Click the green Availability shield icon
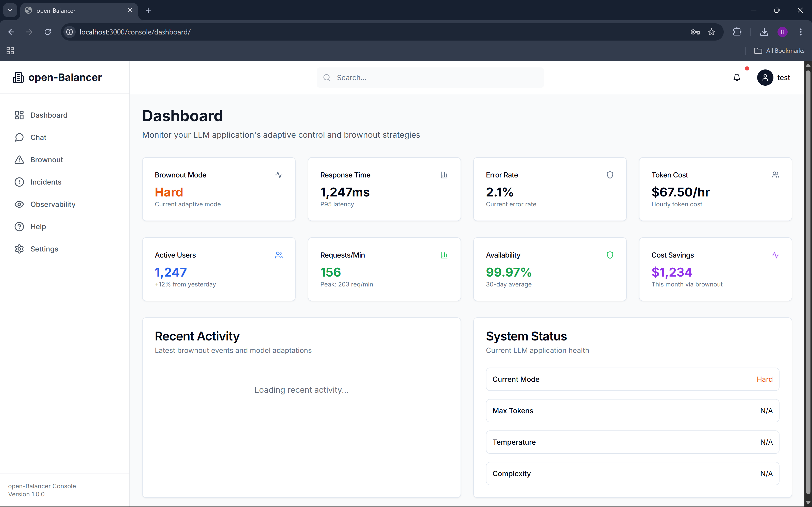 coord(610,255)
